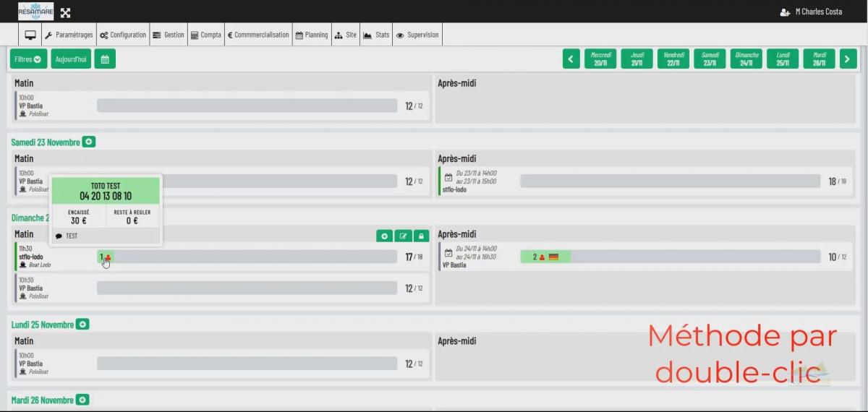Click plus icon in Dimanche Matin header
The width and height of the screenshot is (868, 412).
(x=385, y=236)
